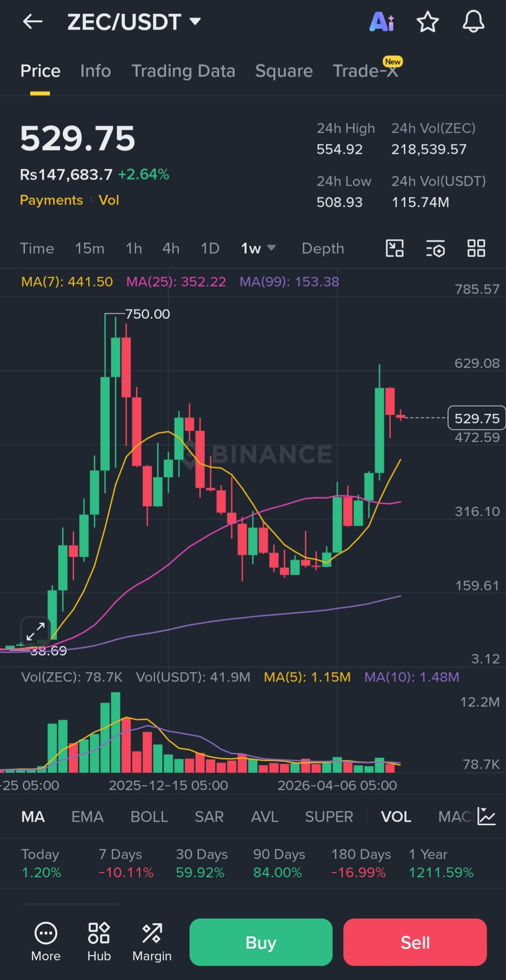Tap the Today 1.20% change

[x=41, y=863]
